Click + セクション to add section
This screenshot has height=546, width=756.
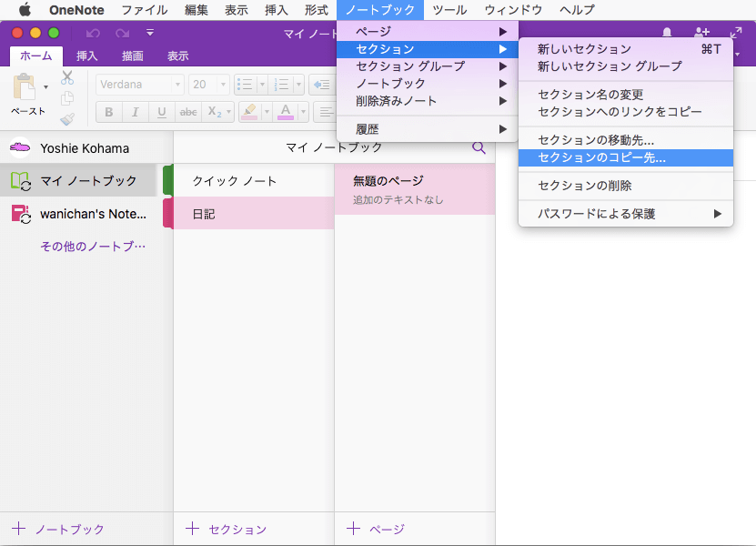tap(227, 529)
